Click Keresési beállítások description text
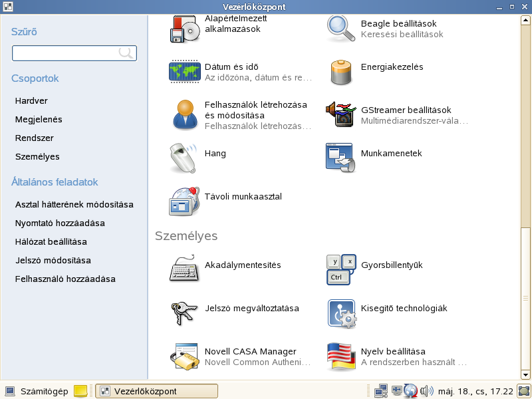Viewport: 532px width, 399px height. click(x=402, y=35)
